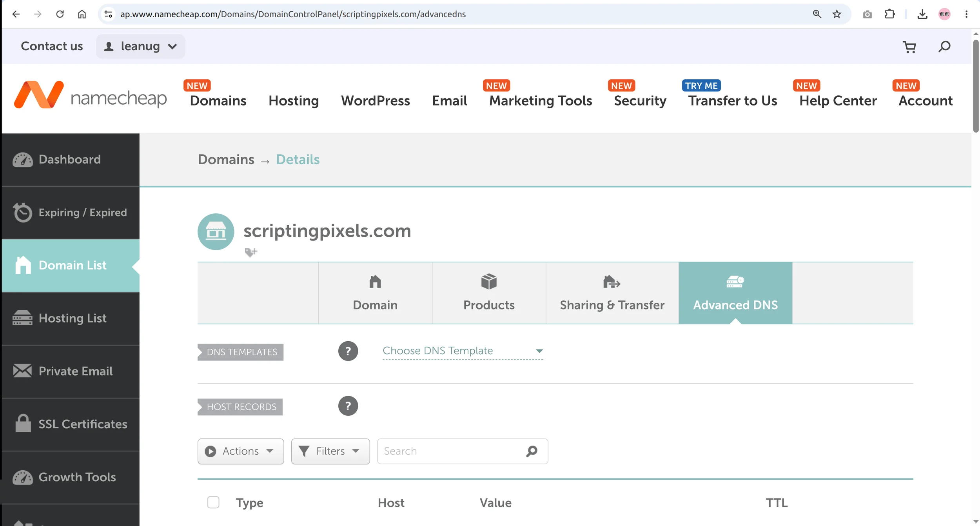Click the page vertical scrollbar
Viewport: 980px width, 526px height.
976,86
